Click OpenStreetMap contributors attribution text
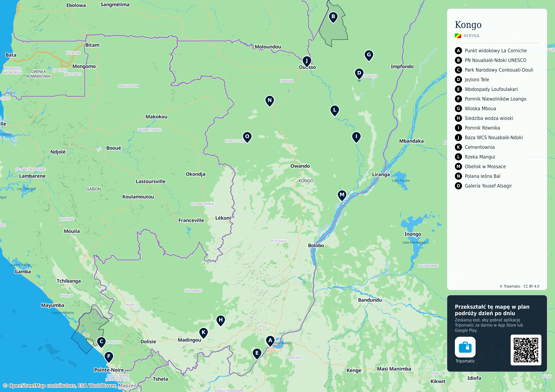This screenshot has height=392, width=555. pyautogui.click(x=70, y=385)
